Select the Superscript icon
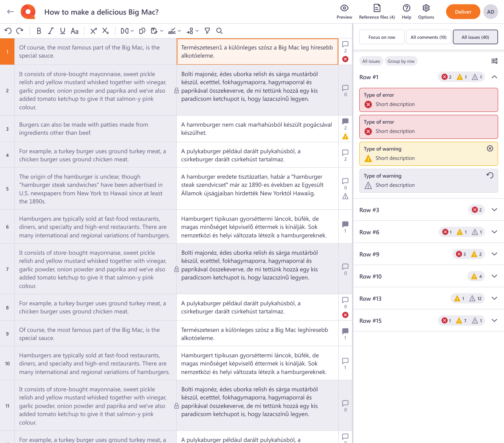 (93, 31)
